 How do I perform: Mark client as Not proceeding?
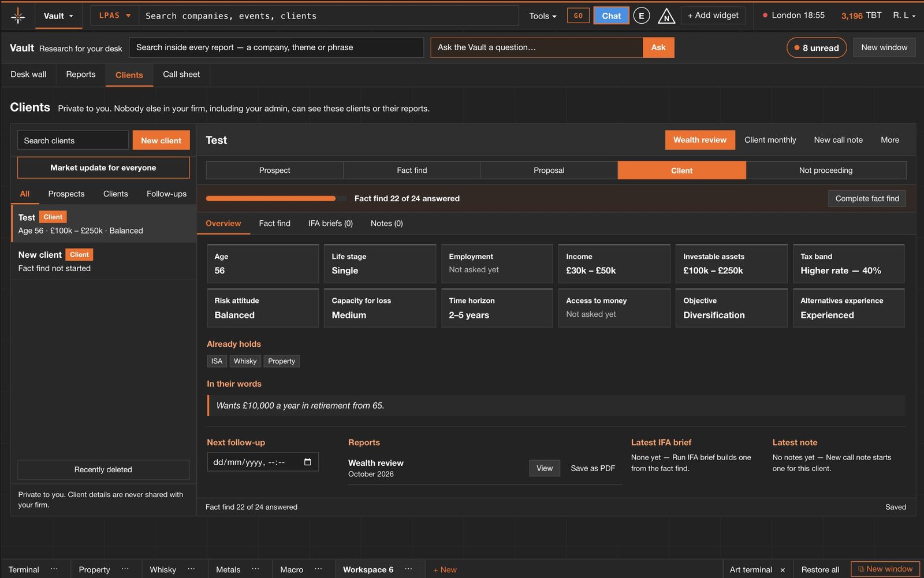(826, 171)
